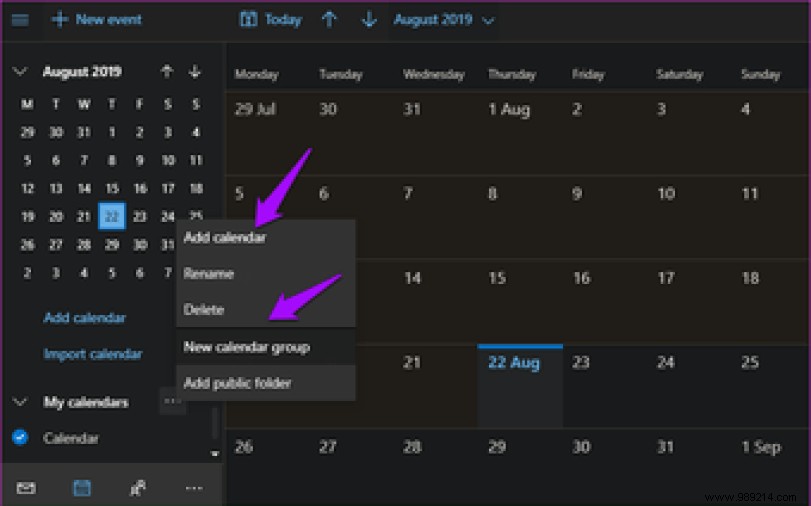Switch to the Calendar view icon

tap(82, 487)
